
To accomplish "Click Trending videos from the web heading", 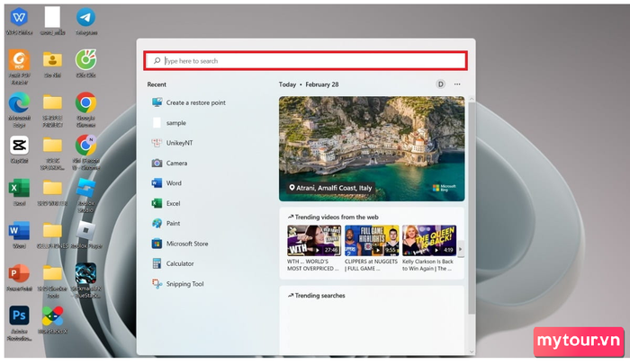I will (337, 218).
